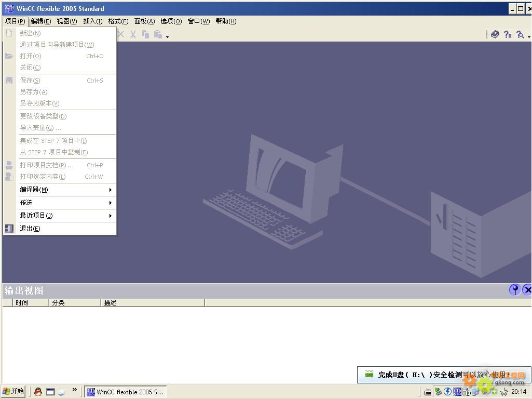Click the taskbar clock 20:14
The width and height of the screenshot is (532, 399).
[x=519, y=392]
